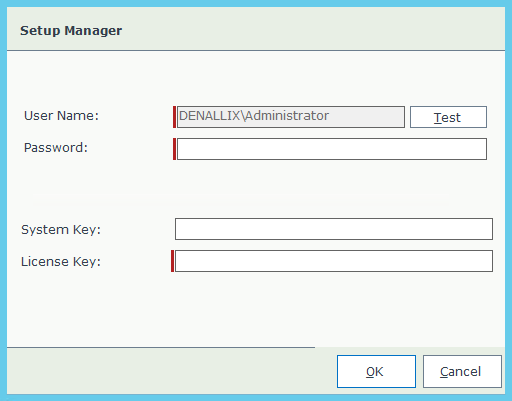This screenshot has width=512, height=401.
Task: Click red required marker beside License Key field
Action: (172, 261)
